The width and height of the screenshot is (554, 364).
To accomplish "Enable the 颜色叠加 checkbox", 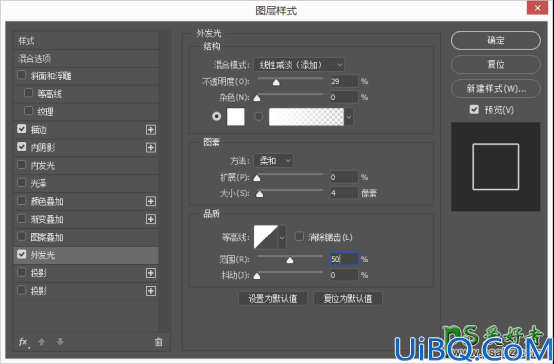I will (x=22, y=200).
